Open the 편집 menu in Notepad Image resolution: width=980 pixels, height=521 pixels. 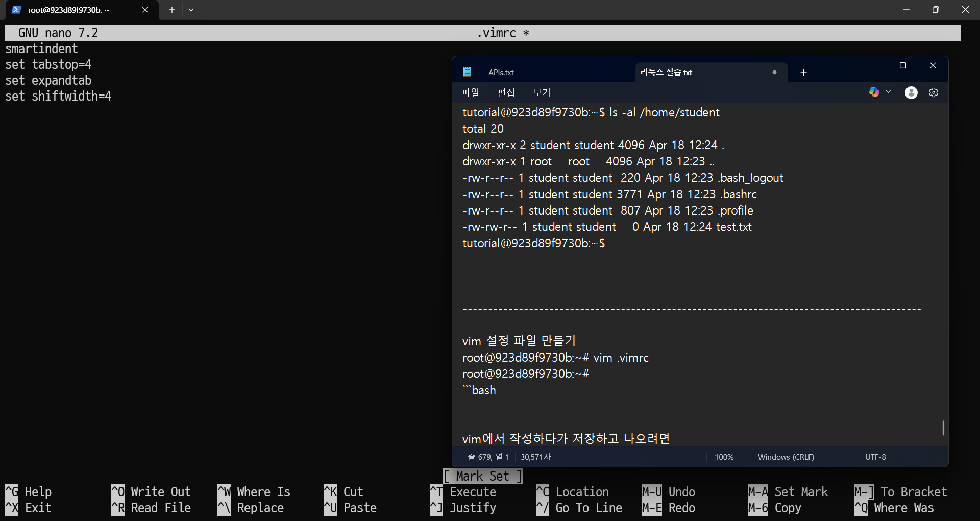506,92
